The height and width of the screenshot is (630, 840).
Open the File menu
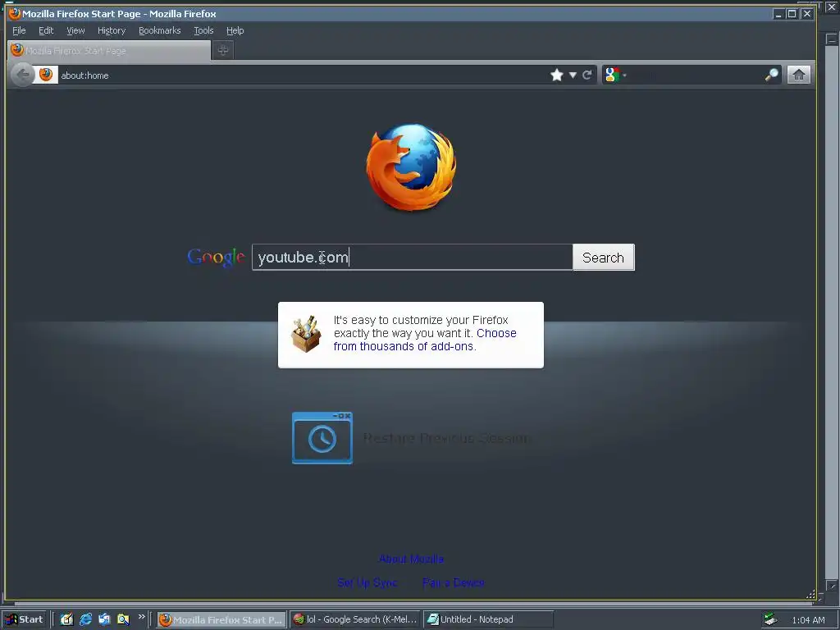click(x=19, y=30)
